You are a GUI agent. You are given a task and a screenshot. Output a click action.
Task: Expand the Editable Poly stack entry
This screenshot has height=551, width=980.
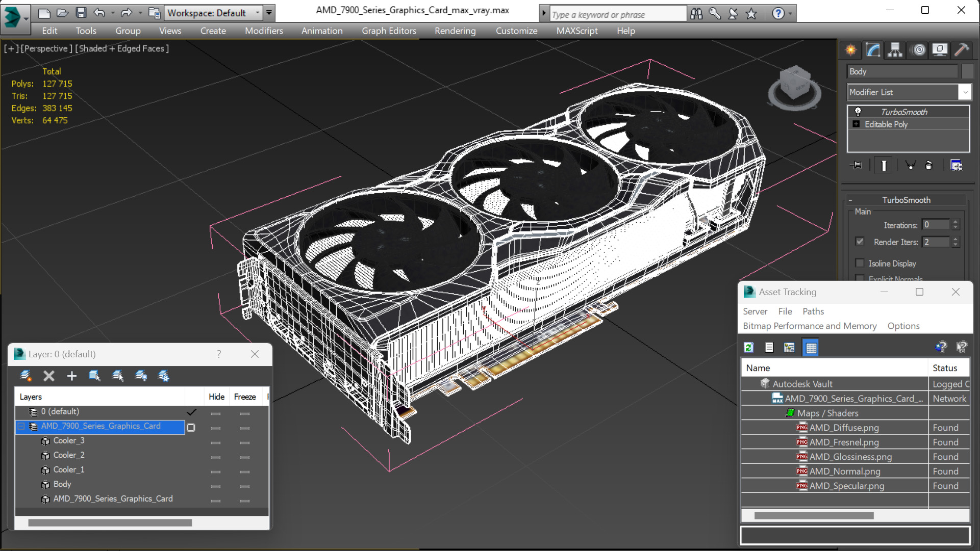coord(857,124)
